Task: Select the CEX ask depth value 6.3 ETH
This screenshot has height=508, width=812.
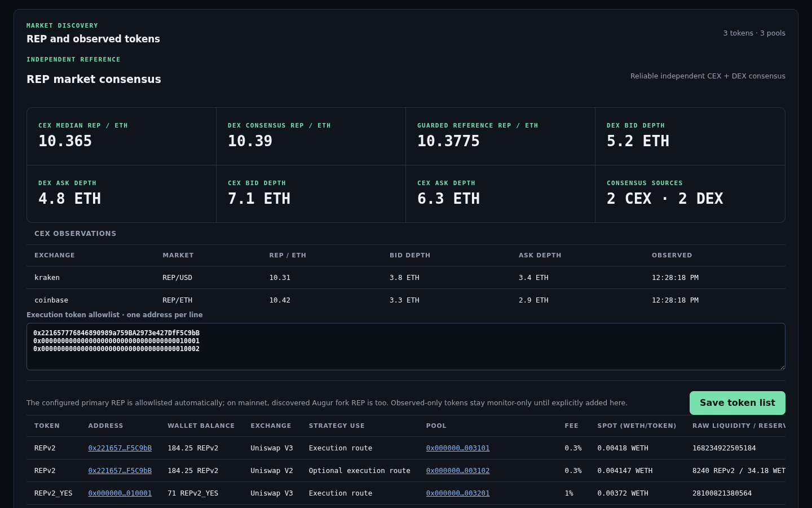Action: click(448, 199)
